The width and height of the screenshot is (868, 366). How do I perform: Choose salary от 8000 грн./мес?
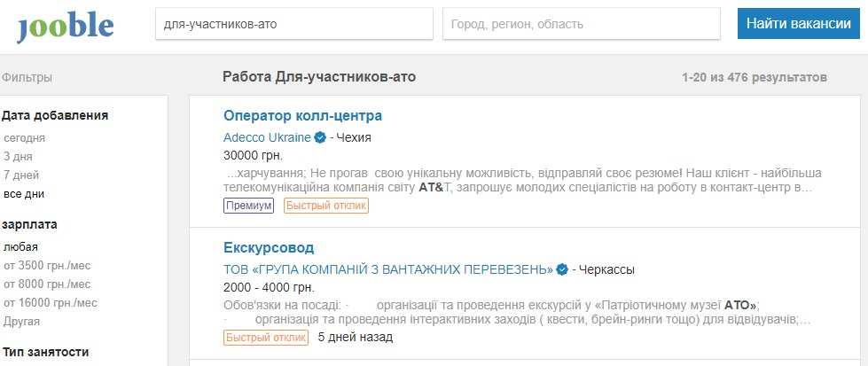pyautogui.click(x=47, y=284)
